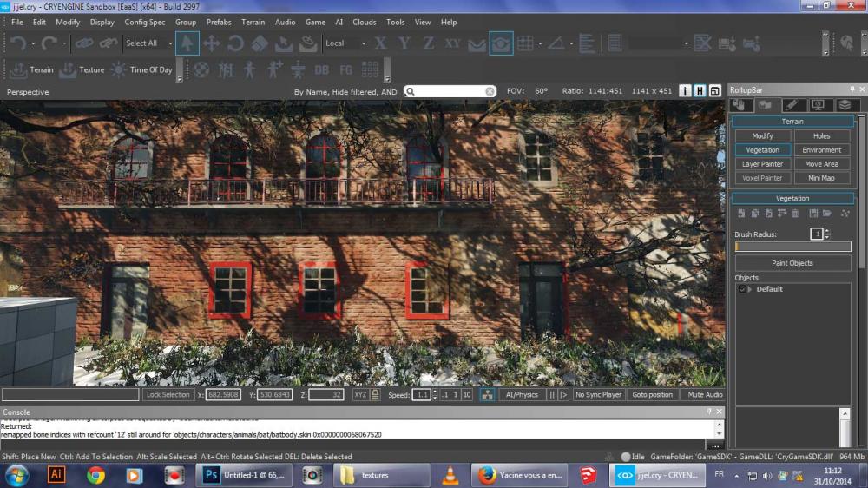The image size is (868, 488).
Task: Open the Flow Graph FG icon
Action: (x=346, y=69)
